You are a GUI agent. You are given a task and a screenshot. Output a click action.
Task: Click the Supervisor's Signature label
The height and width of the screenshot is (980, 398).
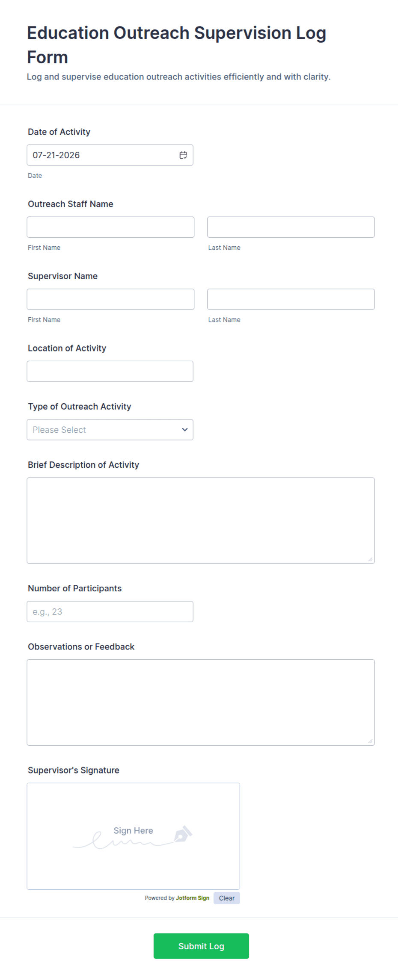[x=74, y=770]
